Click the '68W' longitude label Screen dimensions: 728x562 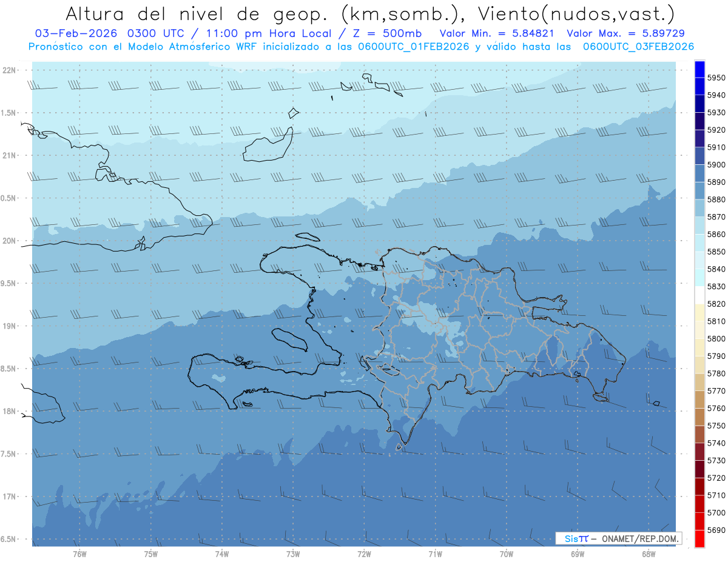pyautogui.click(x=649, y=554)
